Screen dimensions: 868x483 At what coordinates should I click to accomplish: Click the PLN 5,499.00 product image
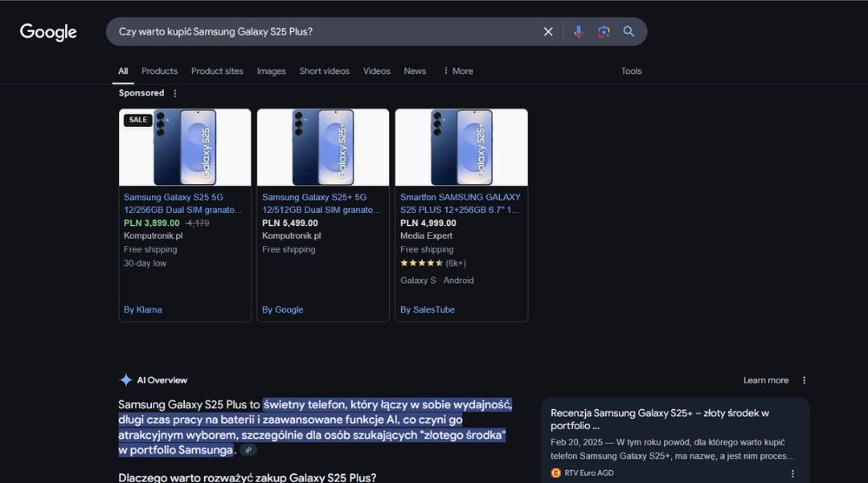pyautogui.click(x=323, y=148)
